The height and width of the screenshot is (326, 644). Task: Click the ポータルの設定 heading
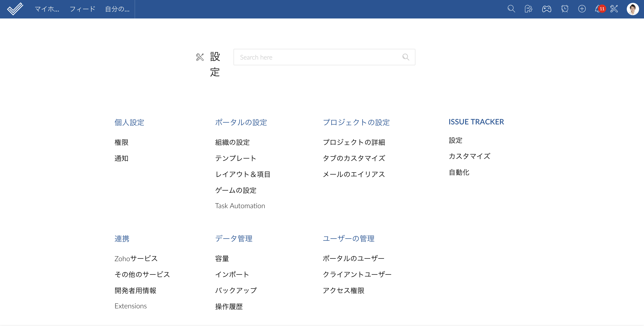click(x=241, y=122)
